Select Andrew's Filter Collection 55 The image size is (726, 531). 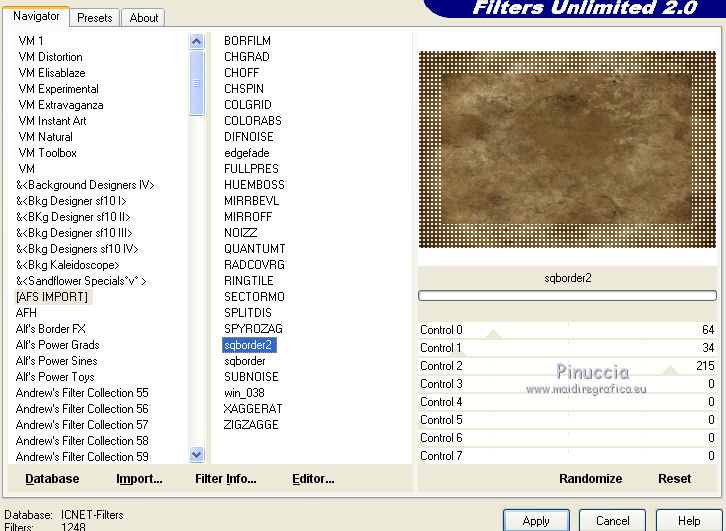click(82, 393)
